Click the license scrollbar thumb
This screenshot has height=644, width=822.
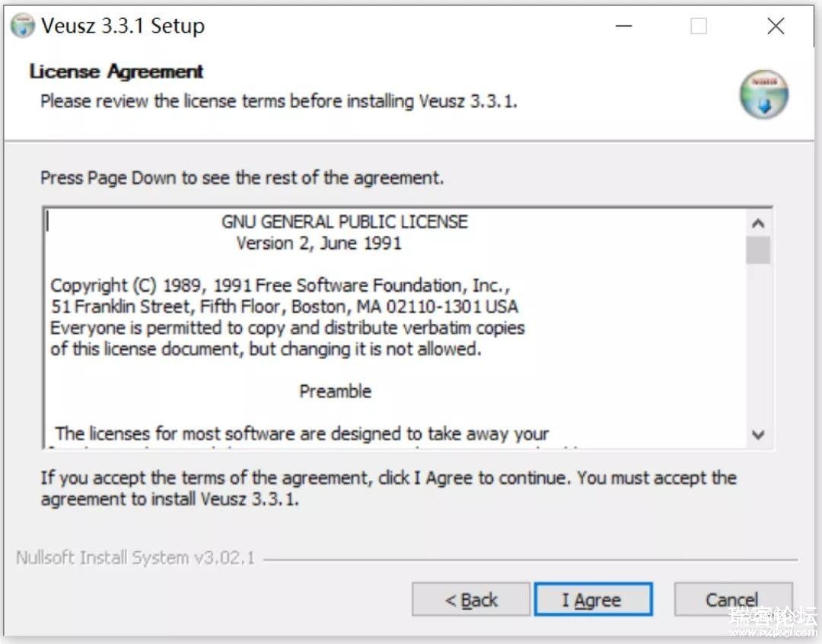(758, 250)
